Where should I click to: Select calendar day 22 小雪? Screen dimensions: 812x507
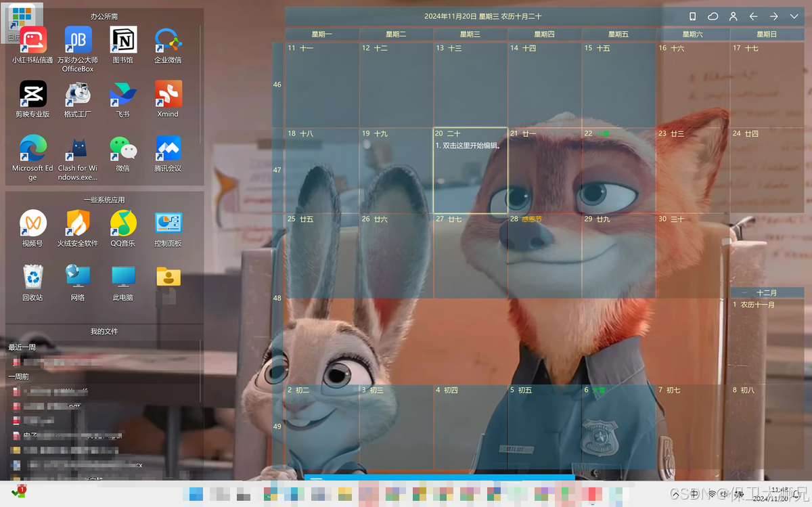coord(619,171)
